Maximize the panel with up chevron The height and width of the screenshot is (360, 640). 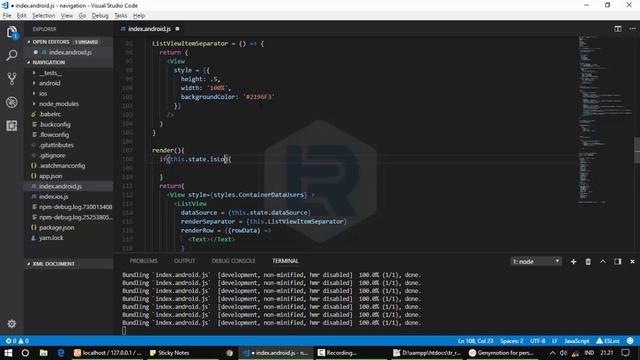603,261
